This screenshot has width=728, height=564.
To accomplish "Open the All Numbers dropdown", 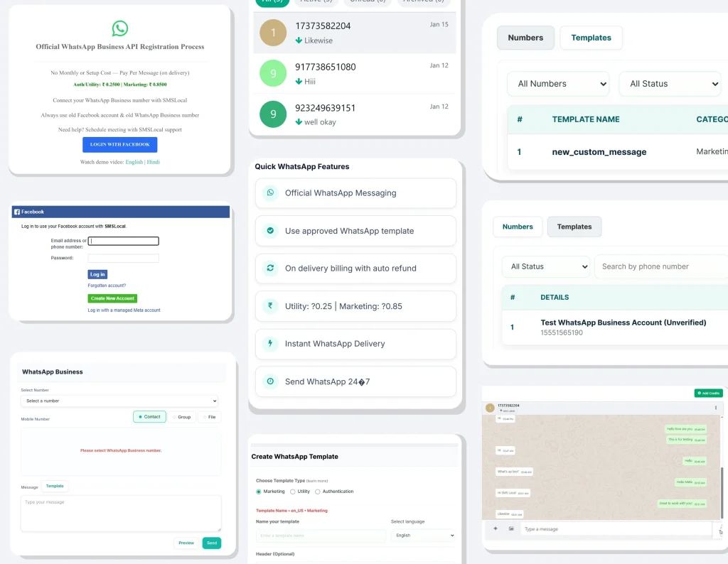I will point(558,84).
